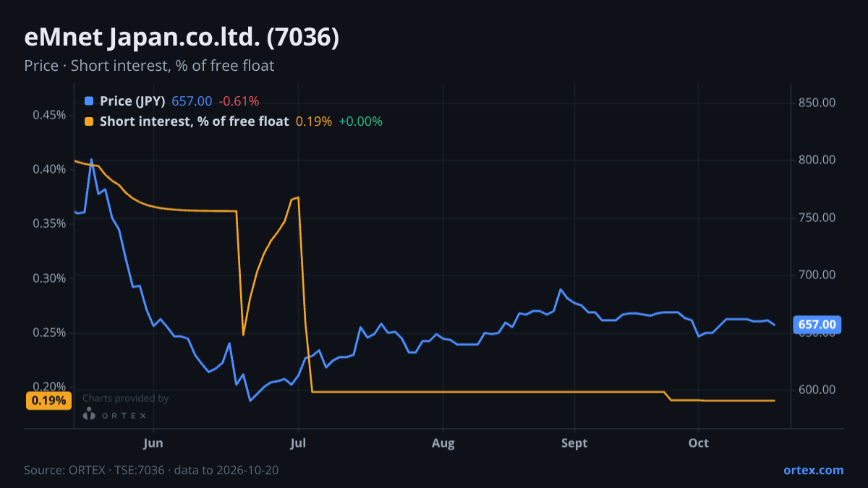
Task: Click the Jul x-axis label
Action: click(298, 443)
